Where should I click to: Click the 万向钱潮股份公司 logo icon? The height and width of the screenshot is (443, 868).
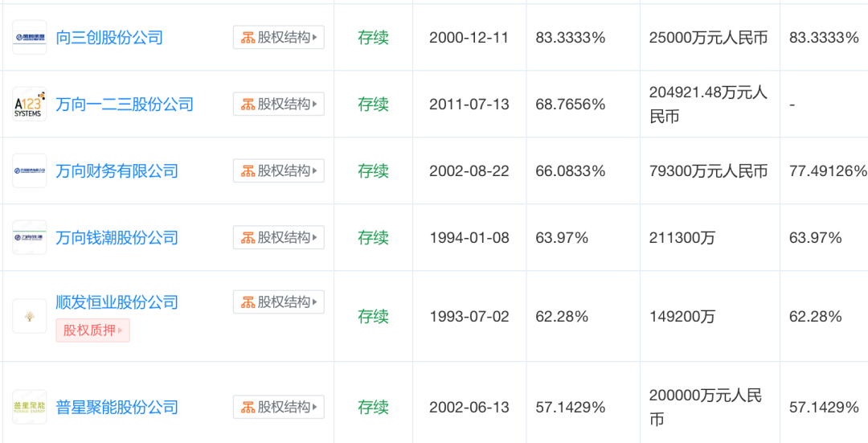click(x=30, y=238)
